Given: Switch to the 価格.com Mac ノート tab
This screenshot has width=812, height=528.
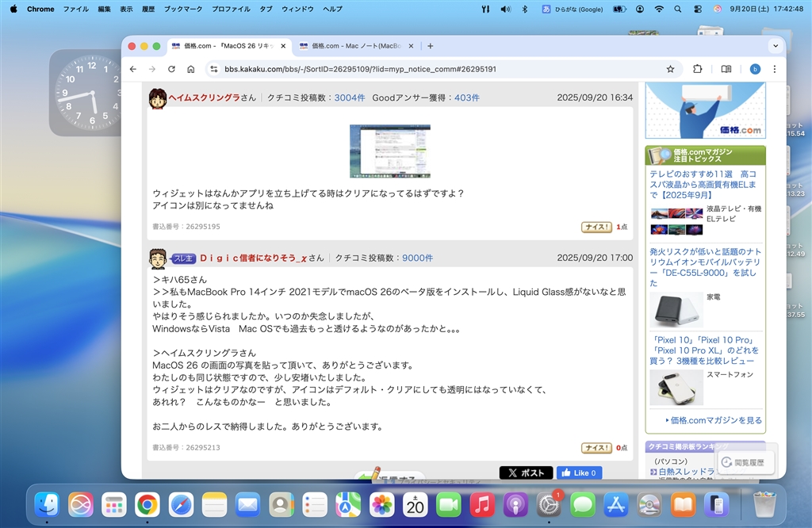Looking at the screenshot, I should pyautogui.click(x=356, y=46).
